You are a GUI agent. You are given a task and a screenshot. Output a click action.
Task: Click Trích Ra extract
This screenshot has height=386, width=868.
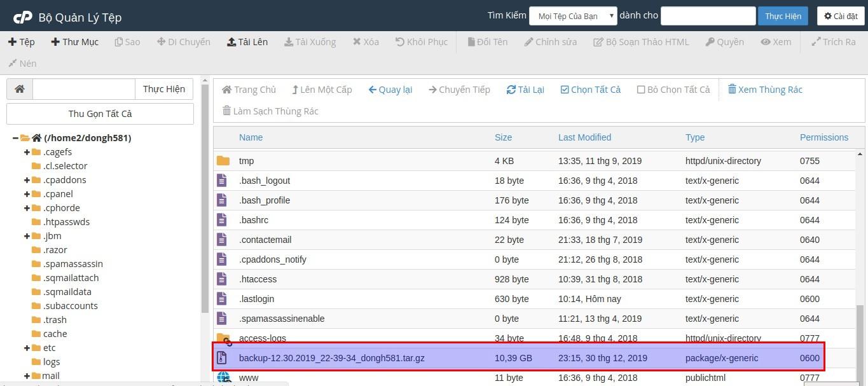point(834,42)
